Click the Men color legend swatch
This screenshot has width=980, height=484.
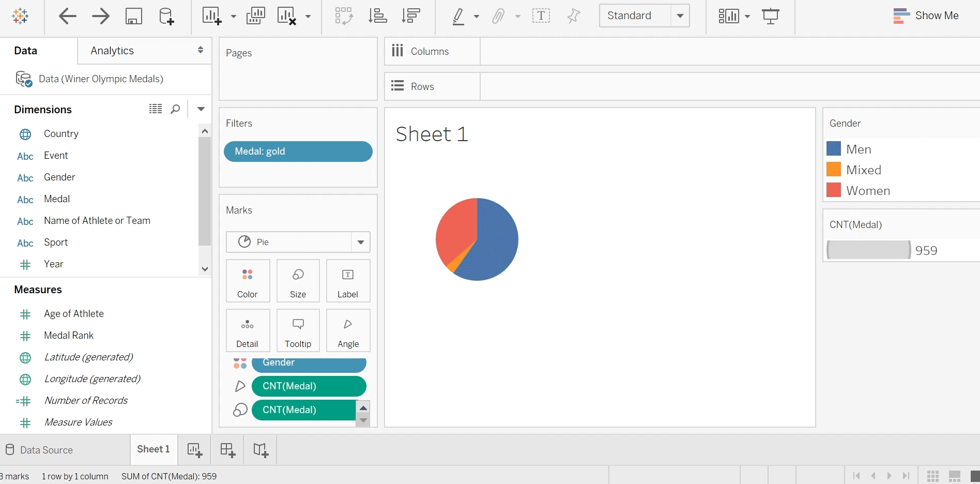[834, 149]
